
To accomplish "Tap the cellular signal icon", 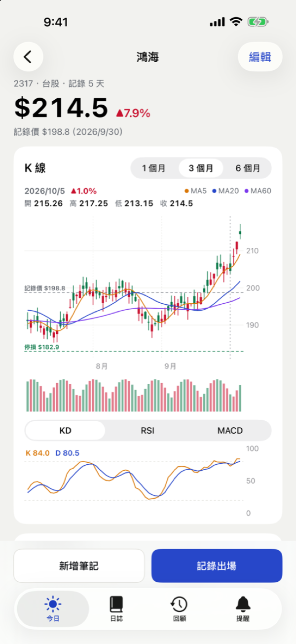I will point(217,22).
